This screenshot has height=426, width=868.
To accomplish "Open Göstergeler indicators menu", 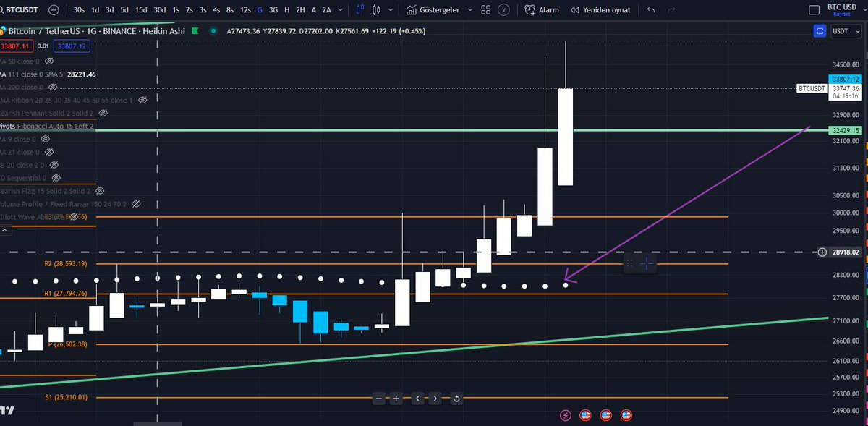I will [433, 10].
